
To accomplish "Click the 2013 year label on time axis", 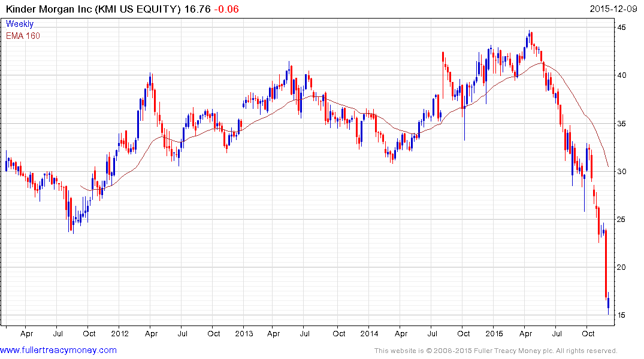I will 244,333.
